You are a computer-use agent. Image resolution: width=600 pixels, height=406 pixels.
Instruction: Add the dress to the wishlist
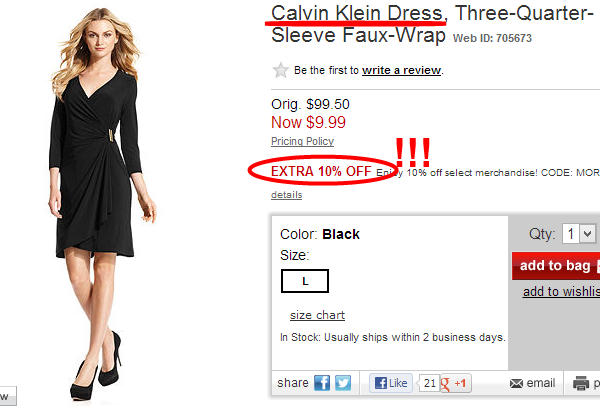(x=561, y=292)
